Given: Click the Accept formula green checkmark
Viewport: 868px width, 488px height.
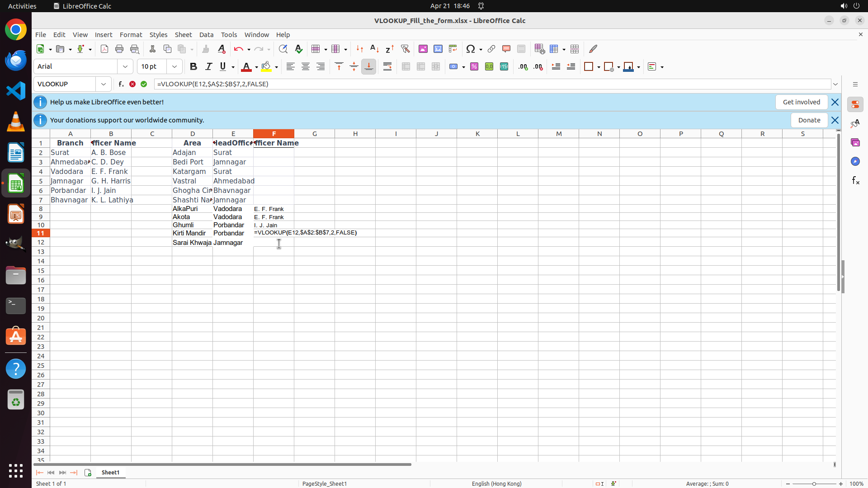Looking at the screenshot, I should click(144, 84).
